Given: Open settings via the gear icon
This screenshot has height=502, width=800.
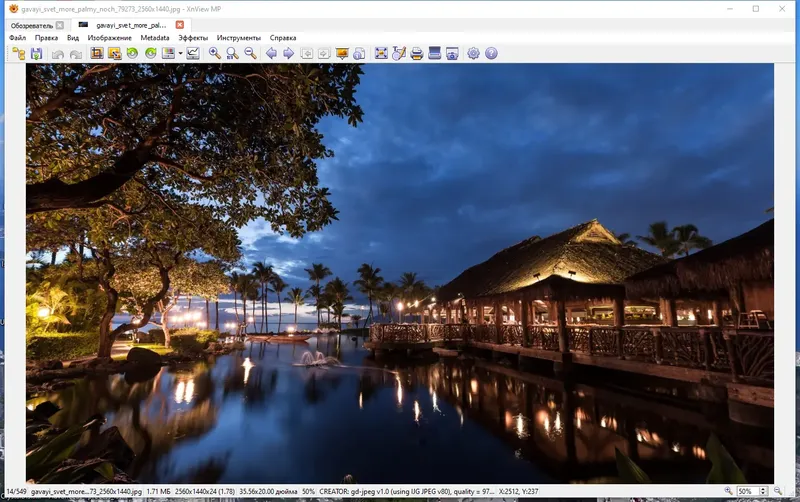Looking at the screenshot, I should pyautogui.click(x=473, y=53).
